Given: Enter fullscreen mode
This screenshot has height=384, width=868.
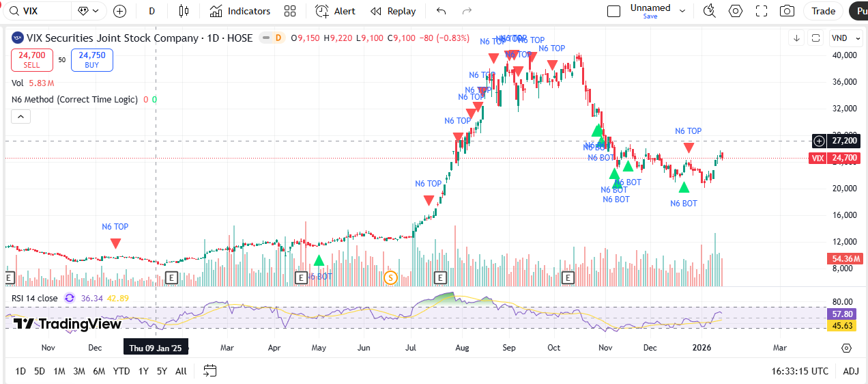Looking at the screenshot, I should pyautogui.click(x=762, y=11).
